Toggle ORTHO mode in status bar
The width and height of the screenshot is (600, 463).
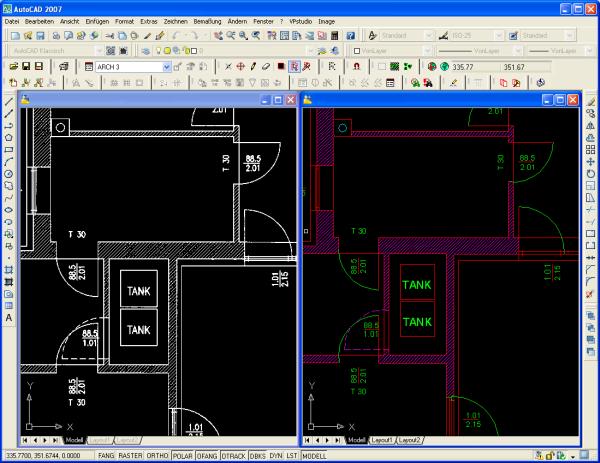[x=157, y=456]
